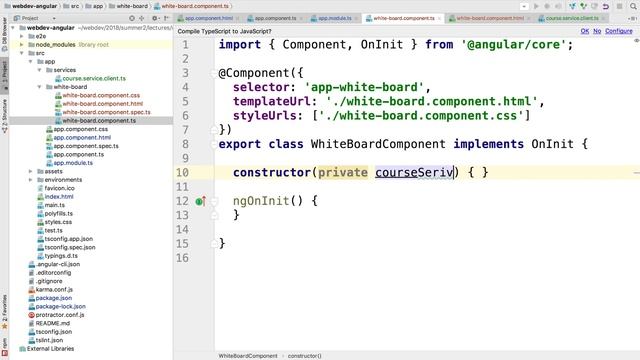
Task: Open the Project panel gear settings
Action: (x=155, y=18)
